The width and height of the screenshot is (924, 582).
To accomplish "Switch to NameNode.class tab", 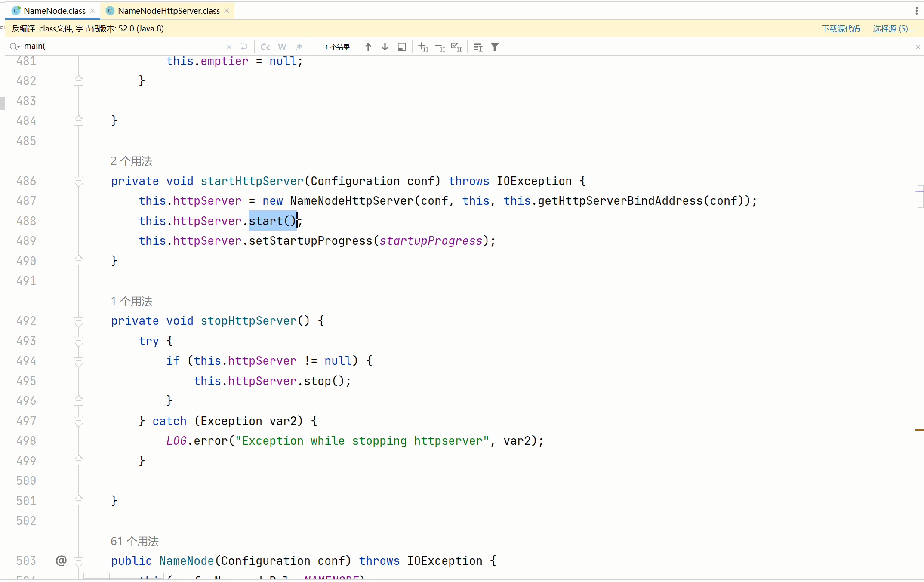I will point(54,11).
